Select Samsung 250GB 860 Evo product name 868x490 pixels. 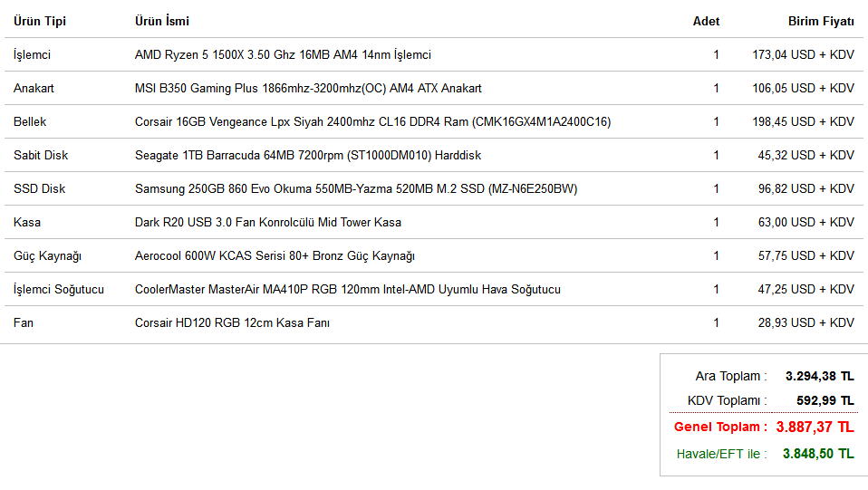click(x=356, y=188)
